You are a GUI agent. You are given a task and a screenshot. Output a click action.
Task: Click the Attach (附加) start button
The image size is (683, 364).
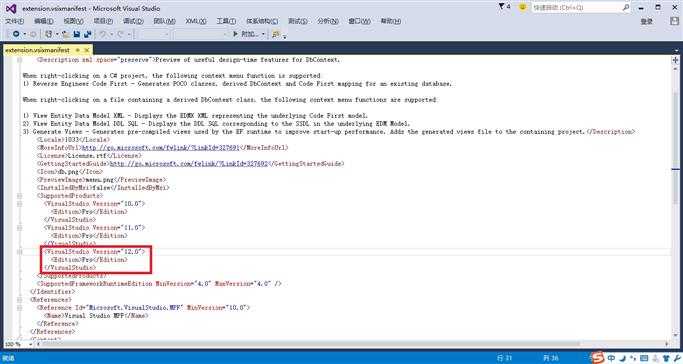click(x=246, y=34)
